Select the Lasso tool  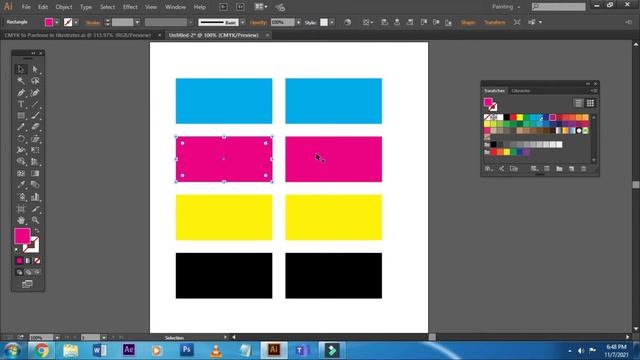(x=35, y=81)
